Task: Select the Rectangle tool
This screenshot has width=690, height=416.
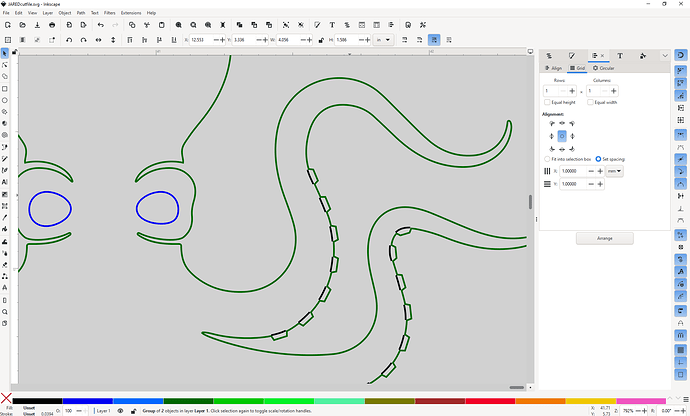Action: (5, 88)
